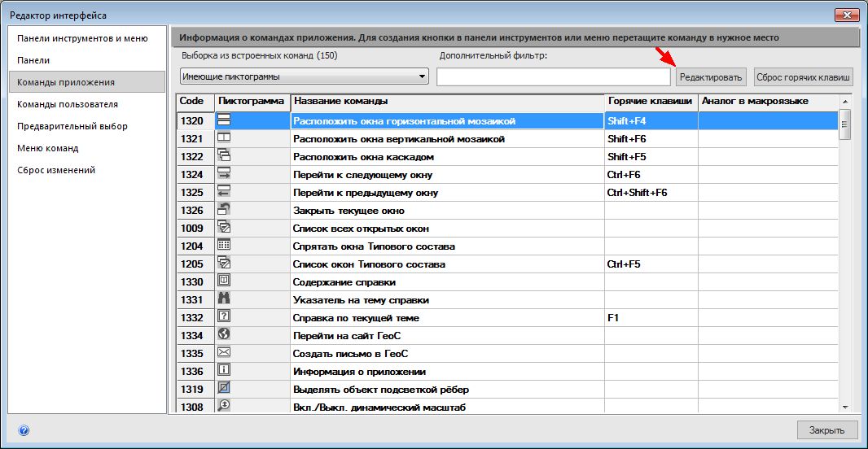The image size is (868, 449).
Task: Click the cascade windows pictogram
Action: point(224,155)
